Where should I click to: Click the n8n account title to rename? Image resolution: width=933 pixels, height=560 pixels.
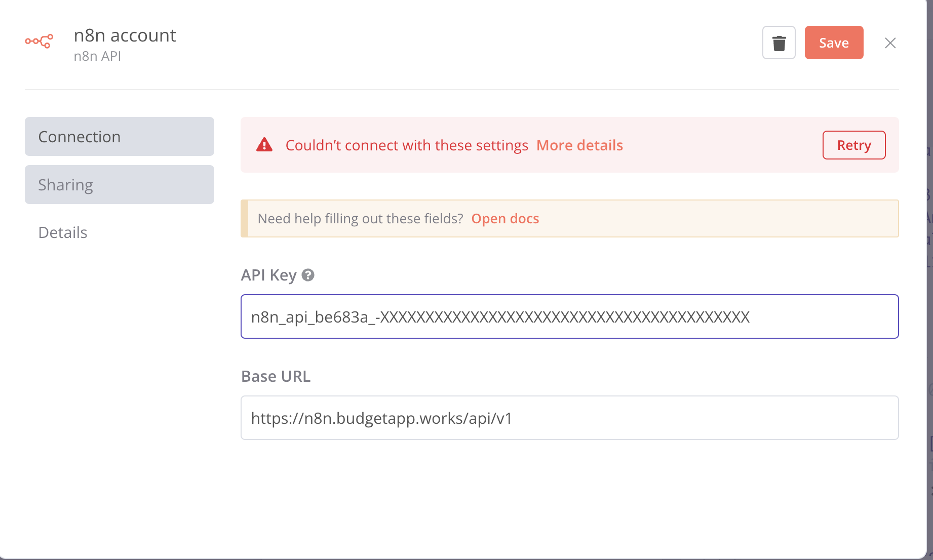(x=125, y=35)
